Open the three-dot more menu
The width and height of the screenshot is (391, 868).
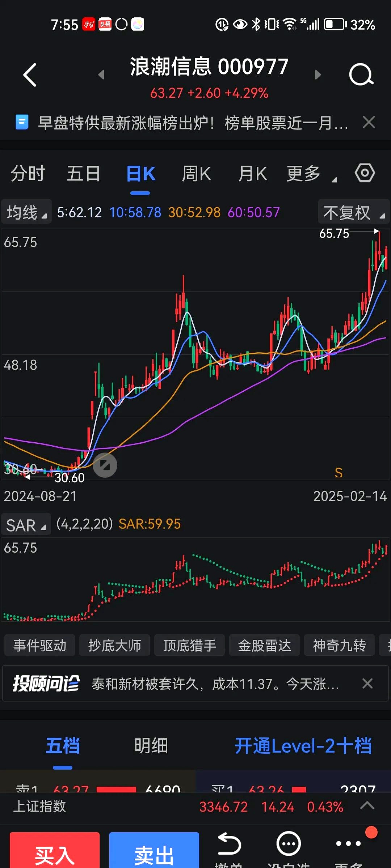tap(348, 844)
